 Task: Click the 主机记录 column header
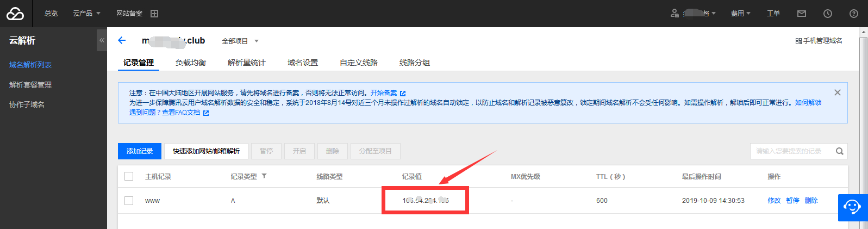(x=158, y=177)
